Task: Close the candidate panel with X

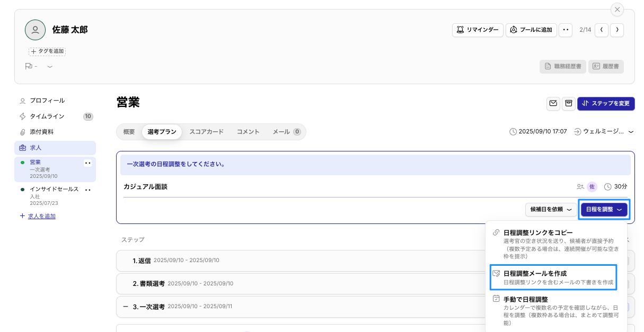Action: click(x=617, y=10)
